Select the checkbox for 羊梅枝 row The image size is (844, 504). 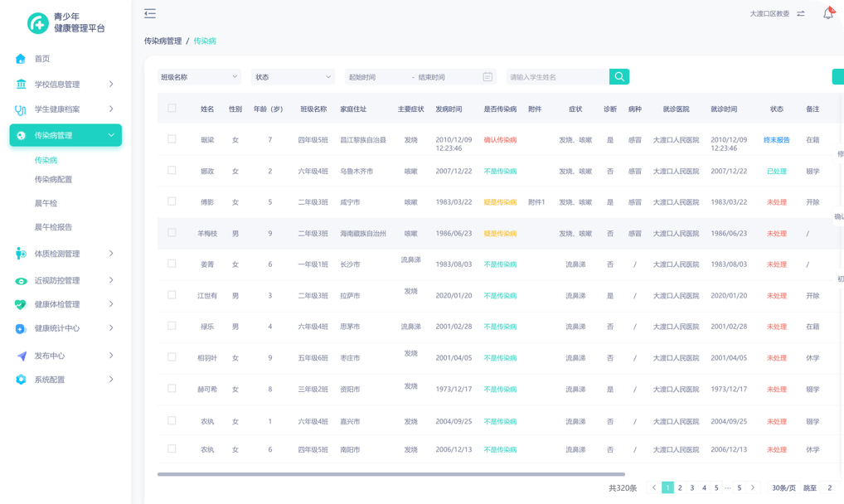pyautogui.click(x=172, y=233)
